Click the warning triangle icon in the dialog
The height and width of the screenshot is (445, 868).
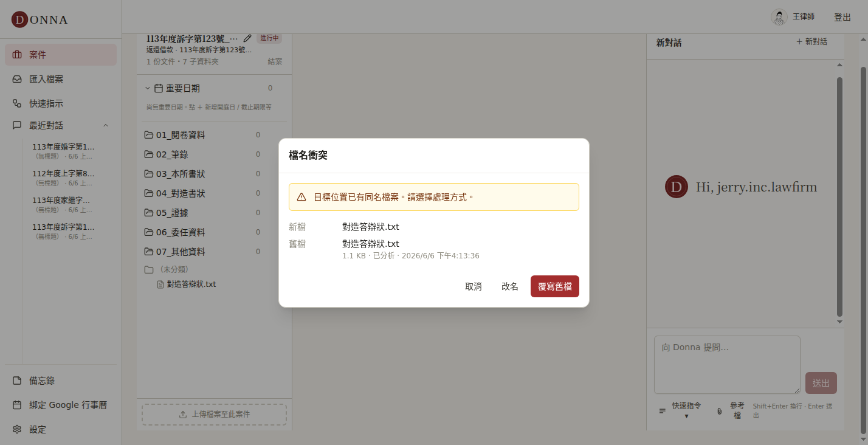(301, 197)
